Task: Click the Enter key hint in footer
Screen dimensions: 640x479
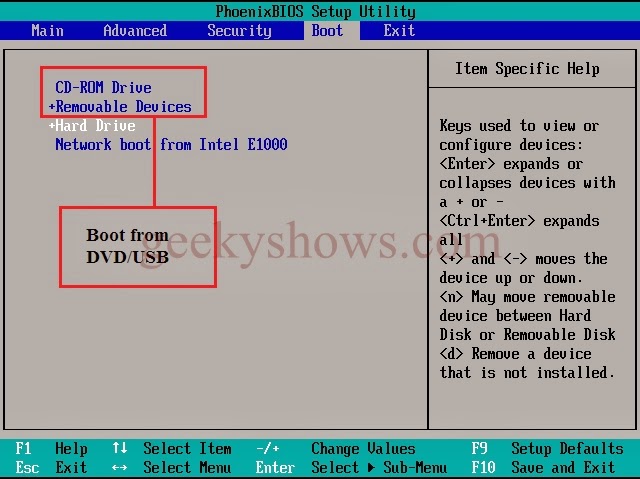Action: click(x=275, y=467)
